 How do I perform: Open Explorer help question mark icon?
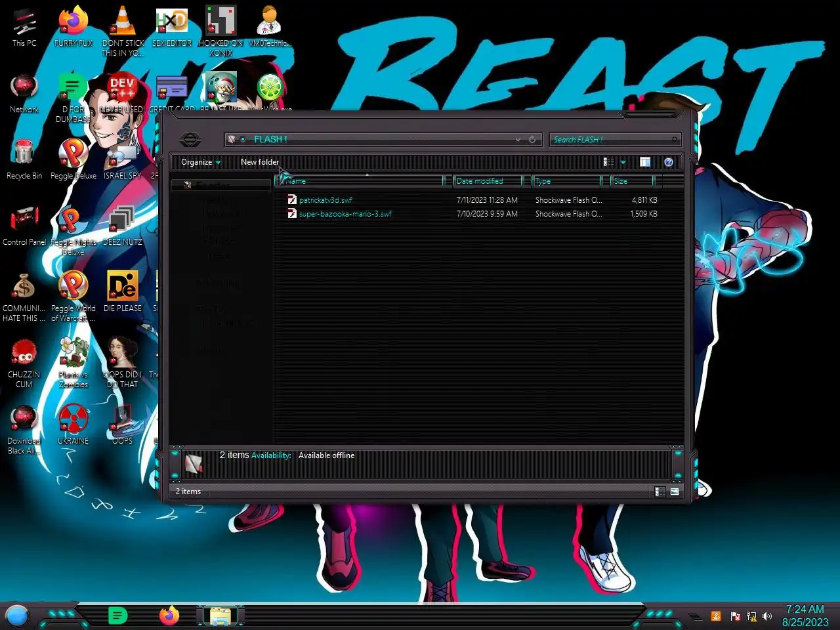tap(668, 162)
